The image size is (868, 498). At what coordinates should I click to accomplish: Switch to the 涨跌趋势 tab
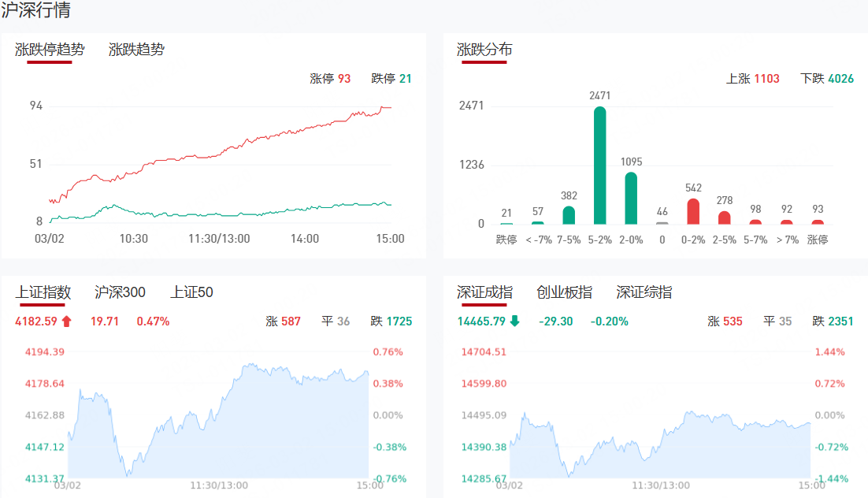[x=136, y=50]
